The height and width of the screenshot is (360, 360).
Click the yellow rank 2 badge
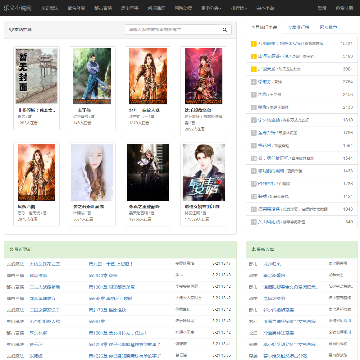pyautogui.click(x=253, y=56)
